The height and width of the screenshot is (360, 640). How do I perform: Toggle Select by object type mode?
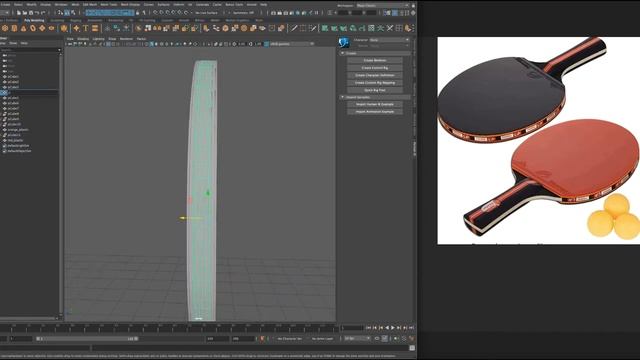tap(67, 13)
